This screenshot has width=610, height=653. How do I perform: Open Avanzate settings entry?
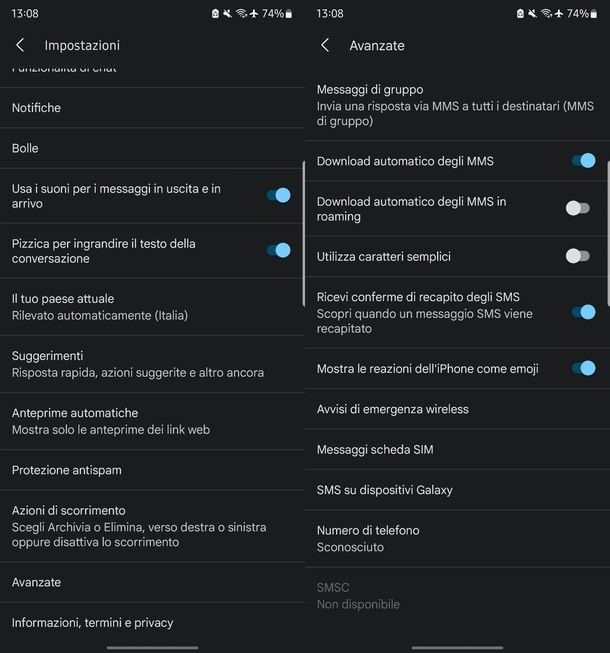pyautogui.click(x=152, y=582)
